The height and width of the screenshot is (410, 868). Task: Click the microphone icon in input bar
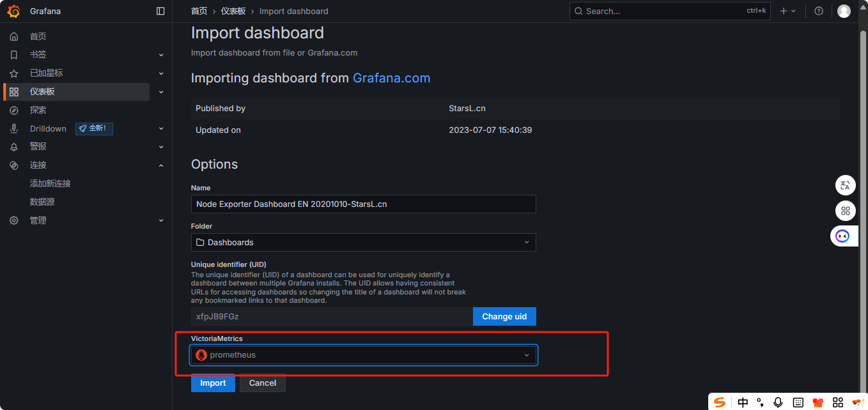point(778,402)
